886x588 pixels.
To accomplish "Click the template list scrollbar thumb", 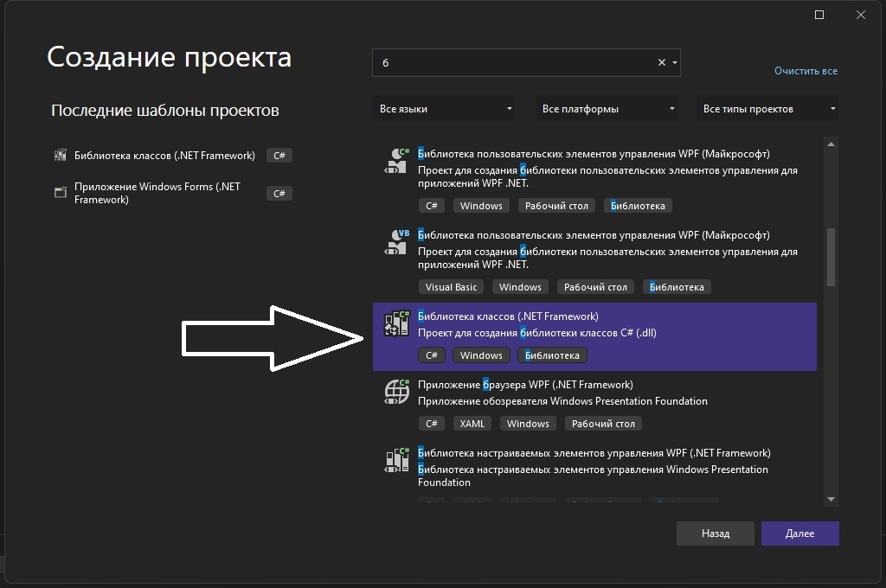I will tap(831, 257).
